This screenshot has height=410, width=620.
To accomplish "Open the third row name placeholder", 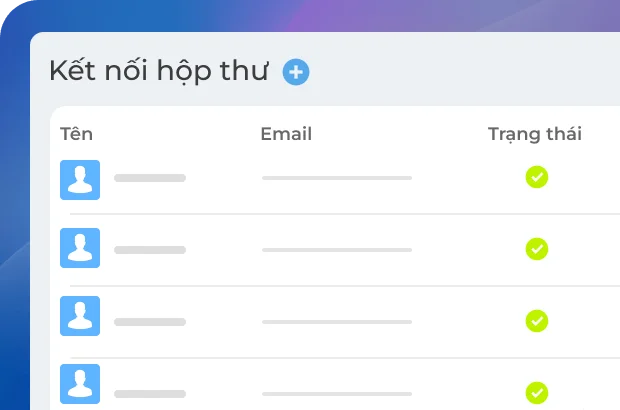I will point(150,322).
